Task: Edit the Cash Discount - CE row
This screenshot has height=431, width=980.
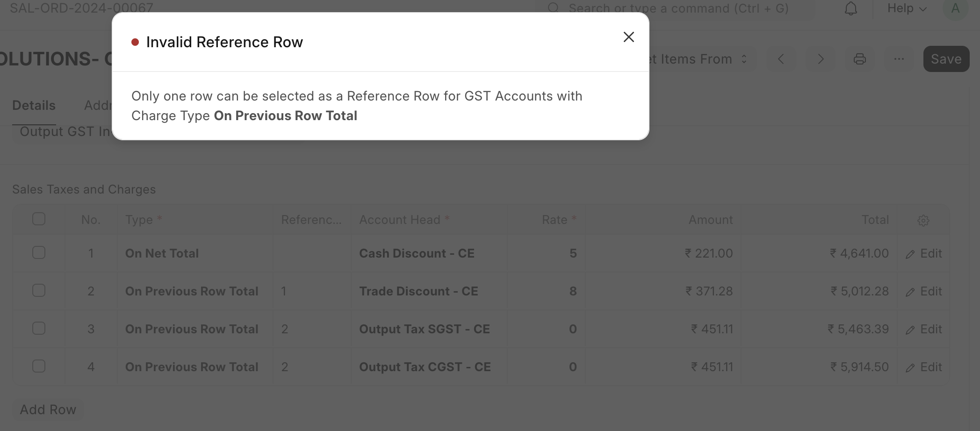Action: click(x=924, y=253)
